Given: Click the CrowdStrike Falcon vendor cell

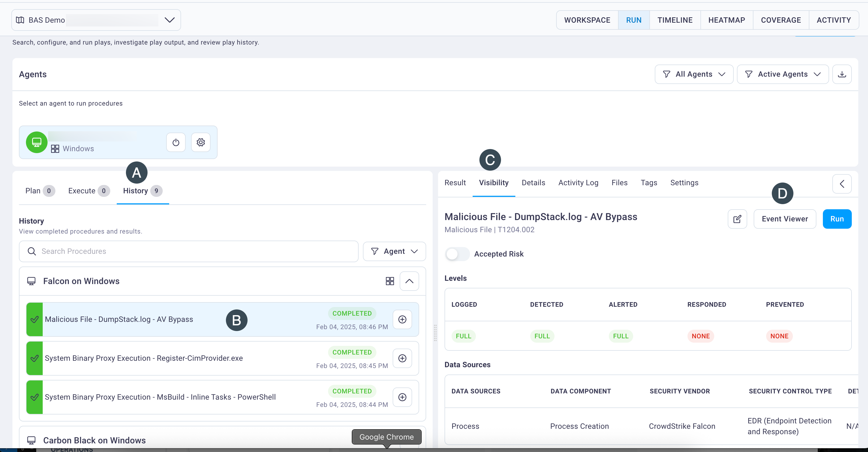Looking at the screenshot, I should coord(682,426).
